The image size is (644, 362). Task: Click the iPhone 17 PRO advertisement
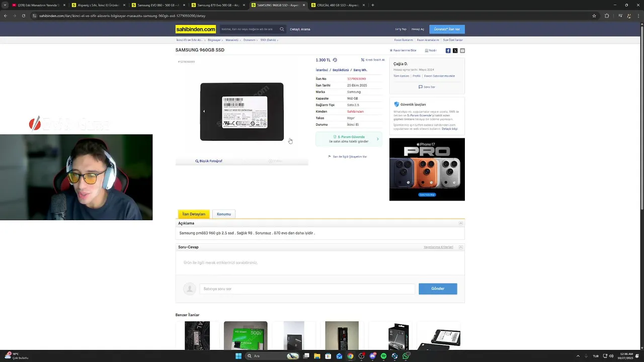[x=427, y=169]
